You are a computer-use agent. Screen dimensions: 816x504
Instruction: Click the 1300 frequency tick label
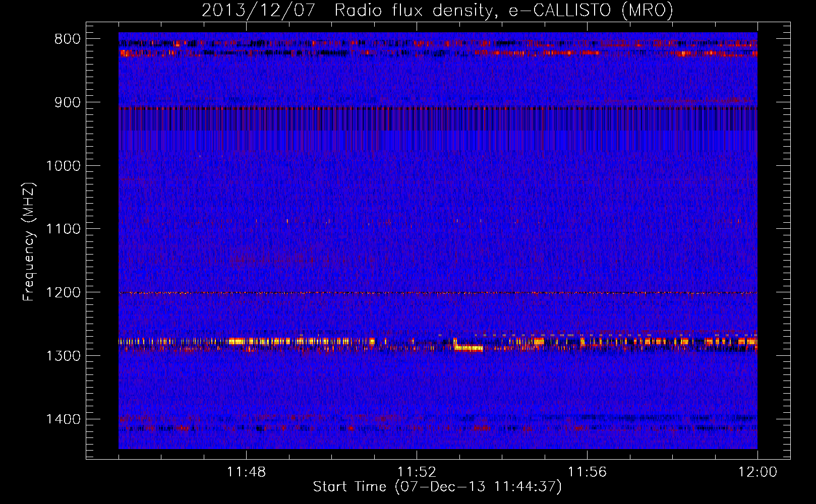[x=63, y=356]
